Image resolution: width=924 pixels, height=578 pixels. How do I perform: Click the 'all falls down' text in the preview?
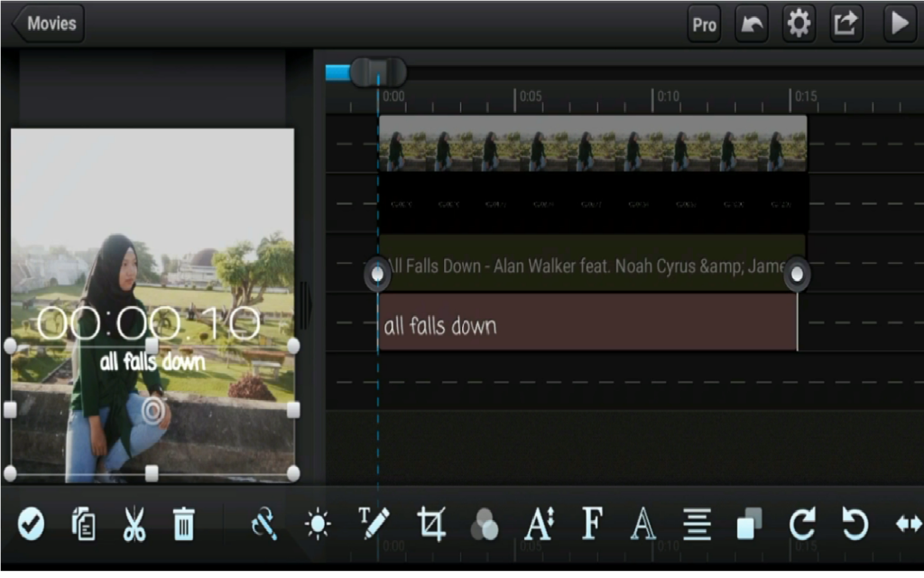tap(152, 361)
